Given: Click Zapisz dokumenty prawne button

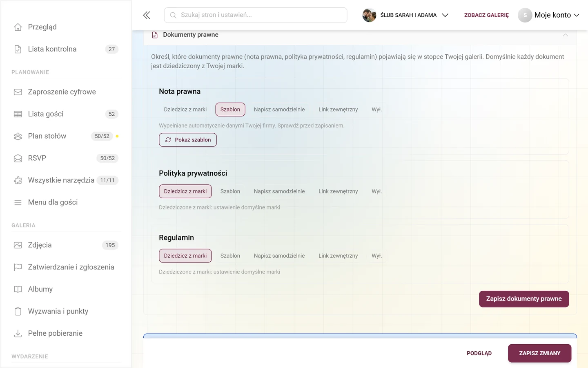Looking at the screenshot, I should tap(524, 299).
